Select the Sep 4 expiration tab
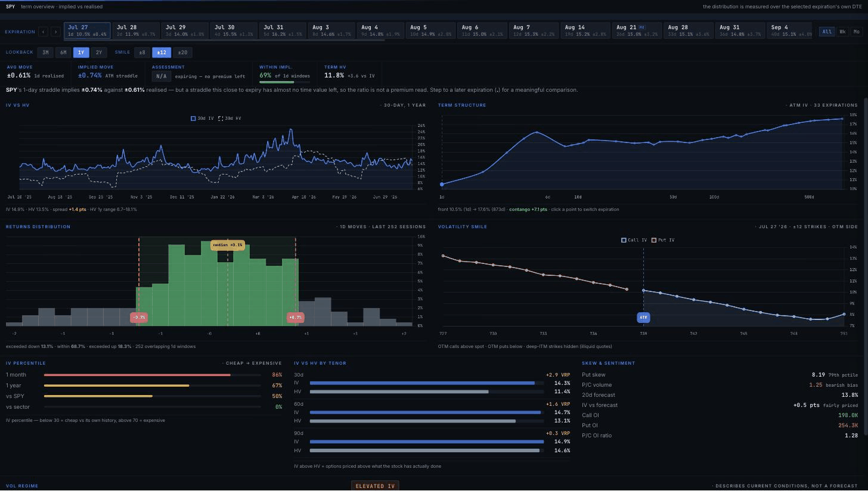The height and width of the screenshot is (491, 868). [x=790, y=31]
